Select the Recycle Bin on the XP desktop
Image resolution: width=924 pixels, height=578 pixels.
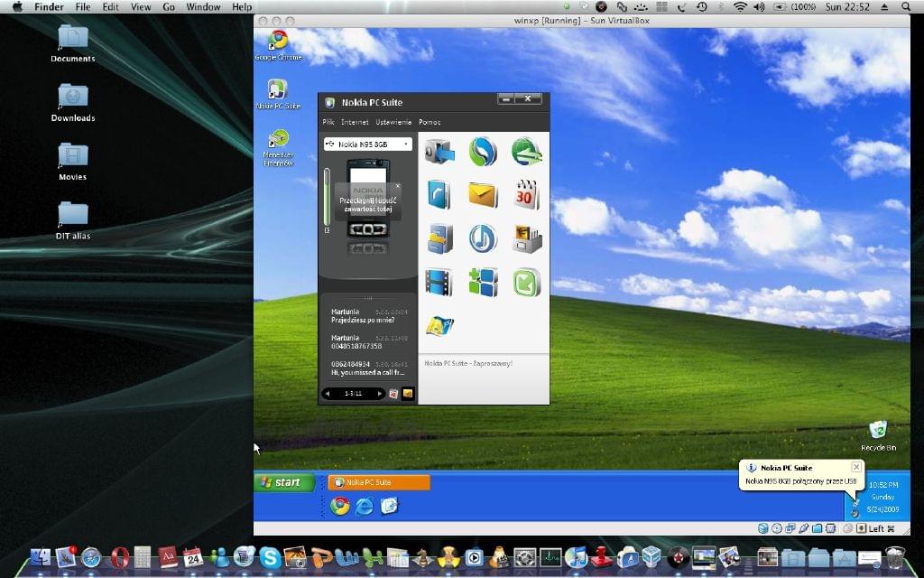(878, 436)
